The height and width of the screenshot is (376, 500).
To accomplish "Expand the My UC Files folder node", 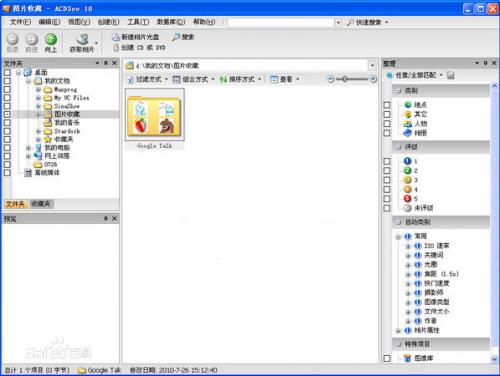I will point(38,98).
